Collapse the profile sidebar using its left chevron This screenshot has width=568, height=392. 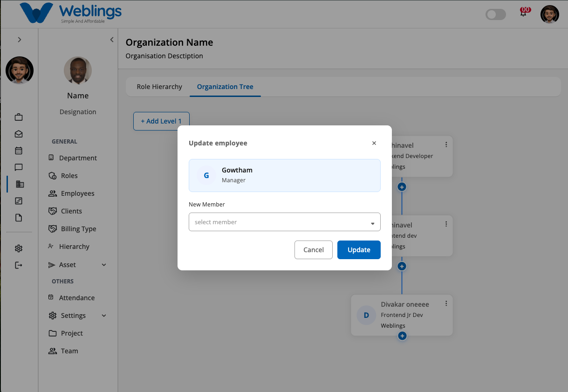coord(112,40)
